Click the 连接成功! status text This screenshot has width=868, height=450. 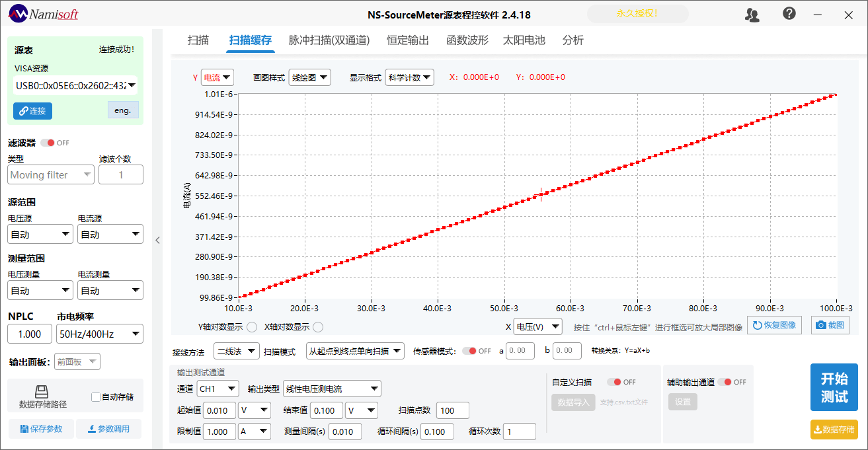point(116,50)
